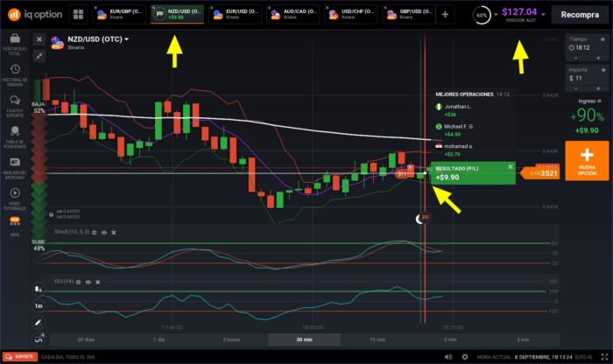This screenshot has height=364, width=613.
Task: Decrease Tiempo with the minus button
Action: pyautogui.click(x=575, y=59)
